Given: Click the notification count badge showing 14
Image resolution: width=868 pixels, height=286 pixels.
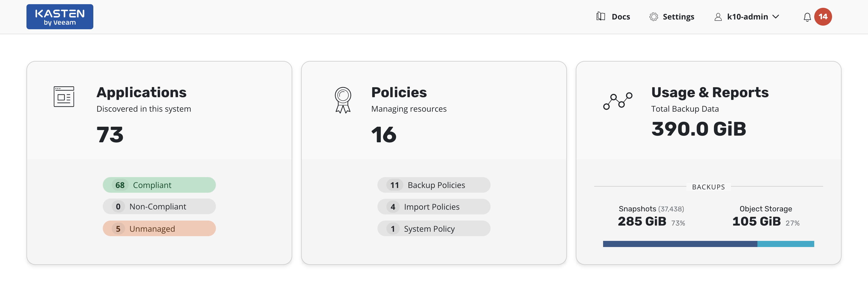Looking at the screenshot, I should coord(823,16).
